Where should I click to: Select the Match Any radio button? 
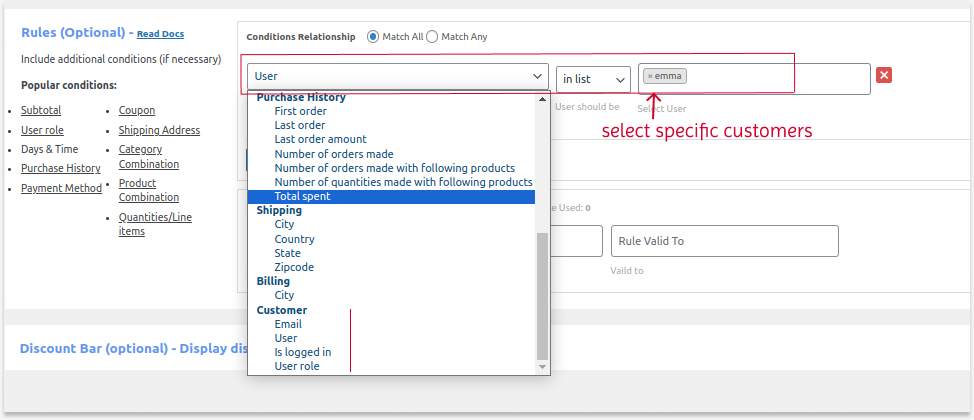(432, 37)
